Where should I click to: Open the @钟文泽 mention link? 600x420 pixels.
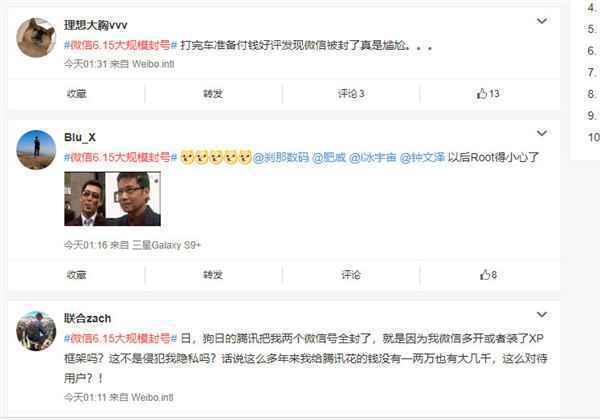click(422, 157)
